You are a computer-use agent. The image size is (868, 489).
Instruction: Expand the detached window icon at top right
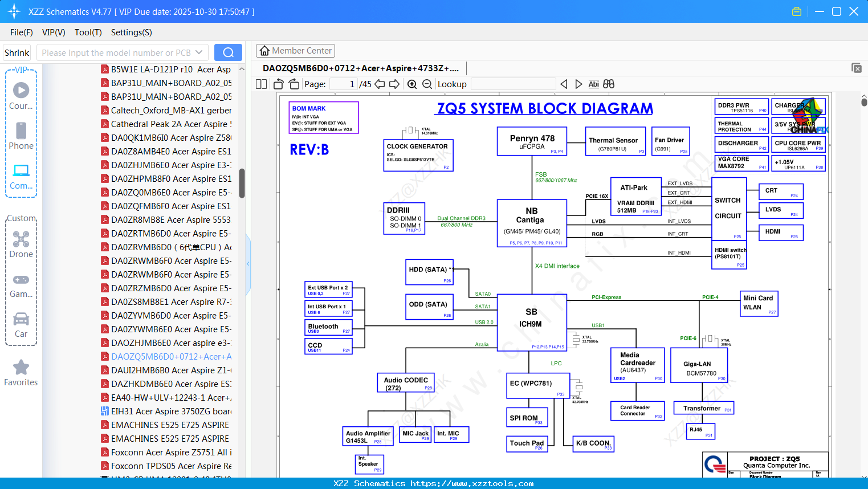click(857, 68)
